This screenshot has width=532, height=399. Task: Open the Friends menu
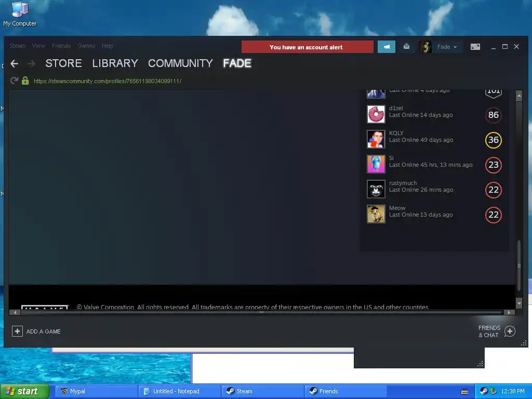point(61,46)
